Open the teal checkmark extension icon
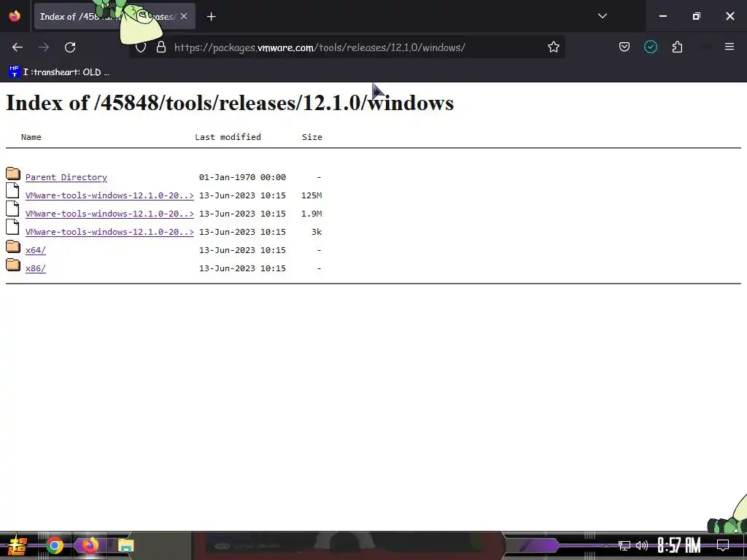The image size is (747, 560). [x=650, y=47]
